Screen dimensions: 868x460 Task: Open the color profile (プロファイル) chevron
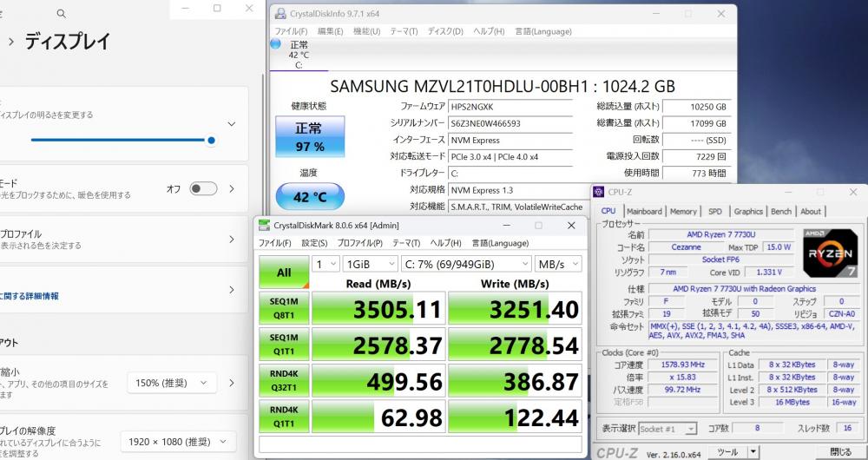pyautogui.click(x=232, y=240)
